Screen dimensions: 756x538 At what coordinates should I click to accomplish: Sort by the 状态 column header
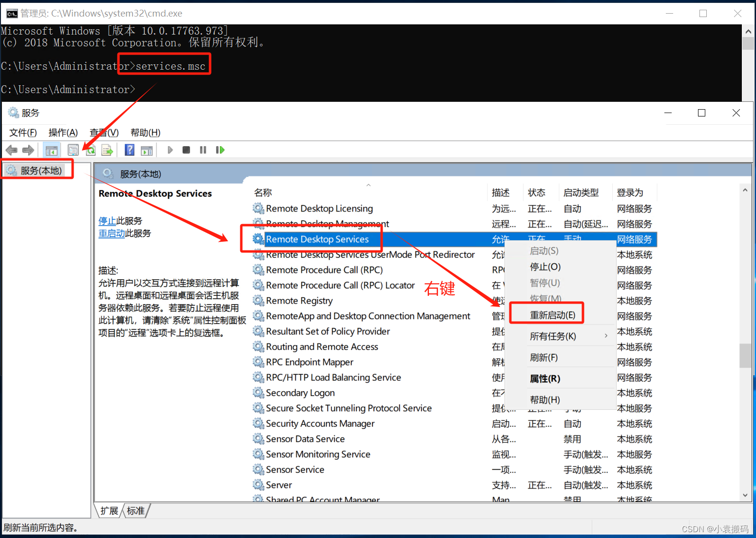click(x=541, y=192)
